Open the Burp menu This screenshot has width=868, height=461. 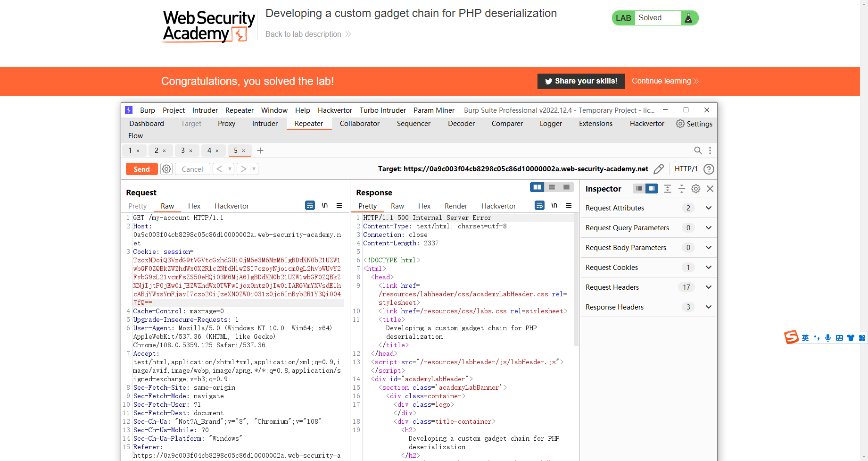[148, 110]
